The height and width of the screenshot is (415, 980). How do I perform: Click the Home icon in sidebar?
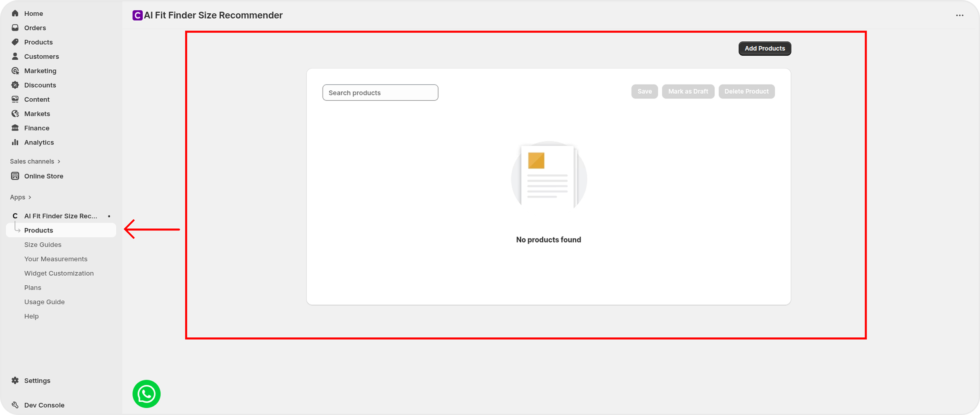15,13
